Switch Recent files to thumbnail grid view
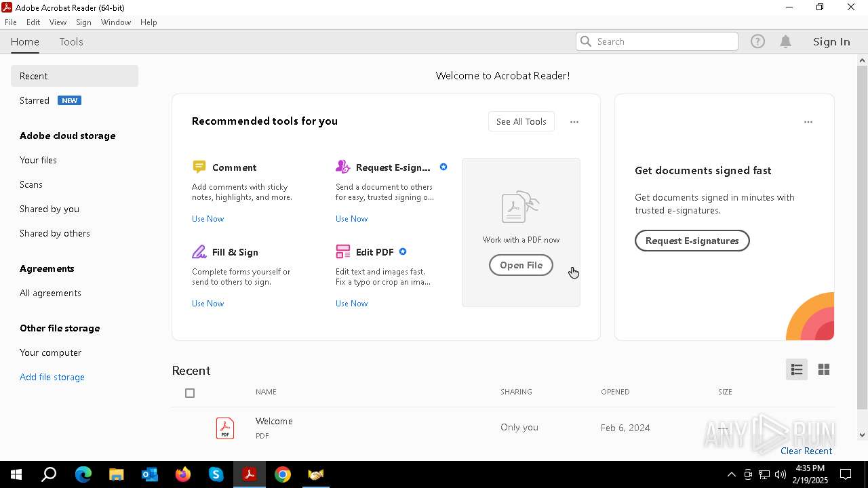Image resolution: width=868 pixels, height=488 pixels. 824,369
